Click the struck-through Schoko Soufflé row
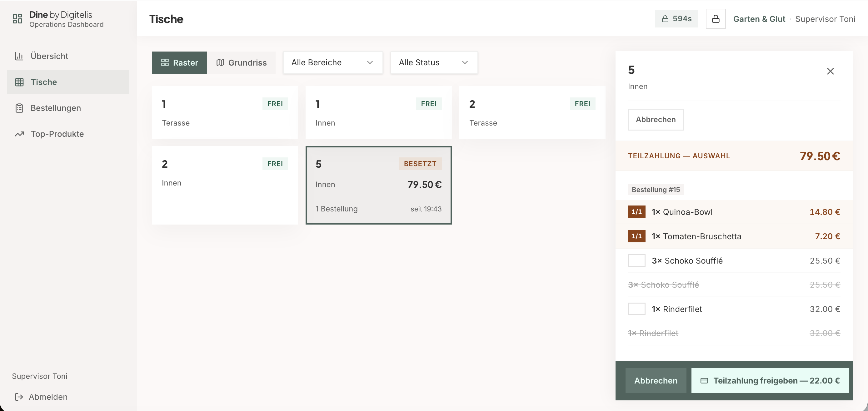This screenshot has height=411, width=868. (x=734, y=285)
